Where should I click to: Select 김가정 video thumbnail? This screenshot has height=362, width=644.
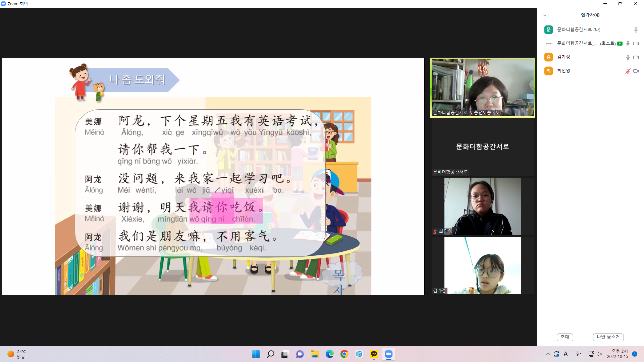click(x=482, y=265)
